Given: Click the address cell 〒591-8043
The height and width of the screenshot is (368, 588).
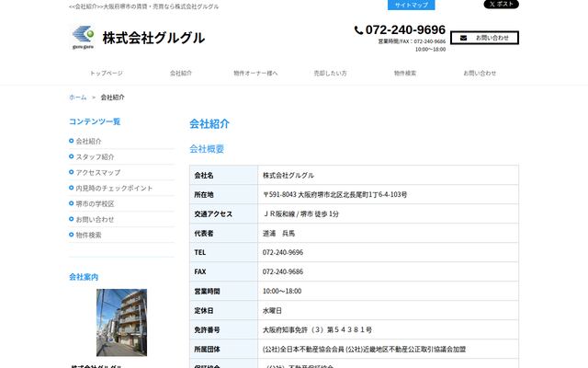Looking at the screenshot, I should (x=388, y=194).
